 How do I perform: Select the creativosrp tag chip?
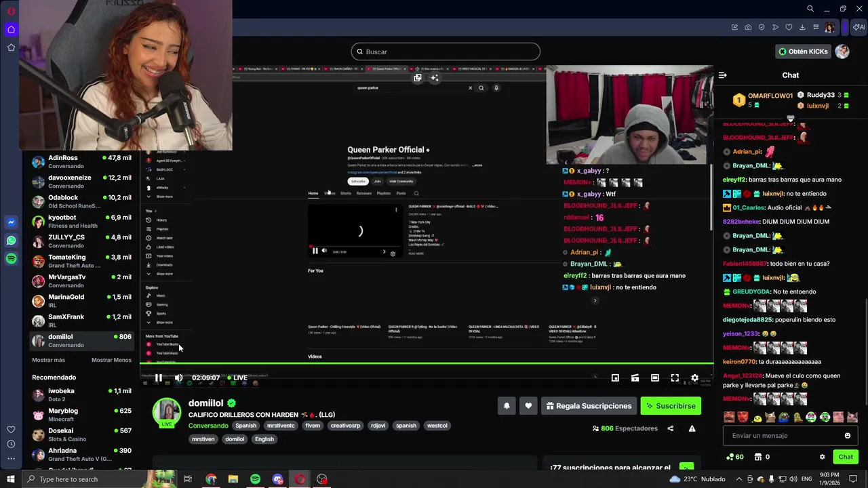[345, 426]
